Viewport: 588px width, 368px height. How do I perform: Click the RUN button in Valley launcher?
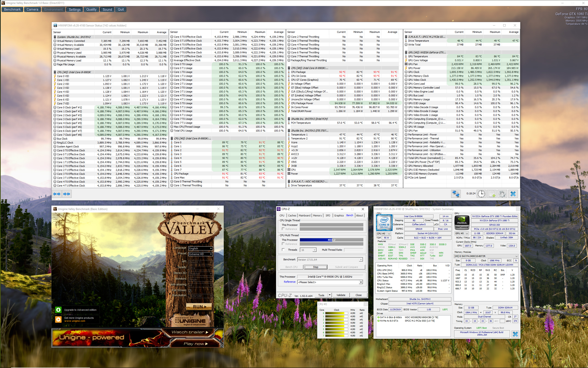199,307
